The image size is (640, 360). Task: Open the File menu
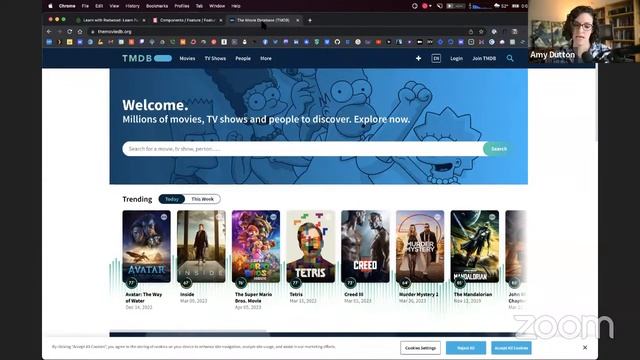[x=85, y=6]
